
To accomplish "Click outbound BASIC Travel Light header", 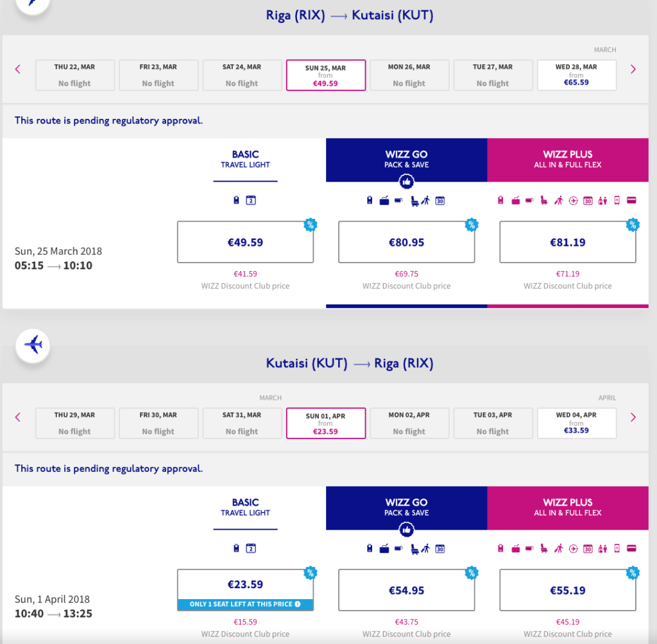I will click(245, 159).
